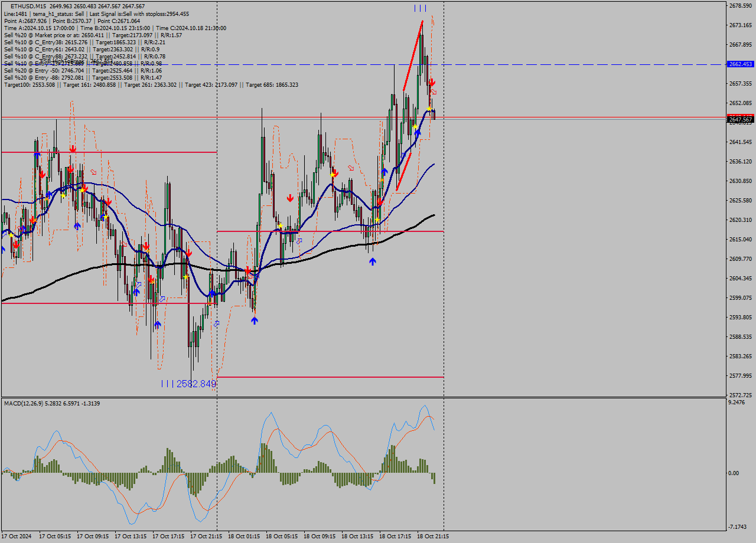756x543 pixels.
Task: Click the 2588.535 price axis label
Action: click(x=741, y=337)
